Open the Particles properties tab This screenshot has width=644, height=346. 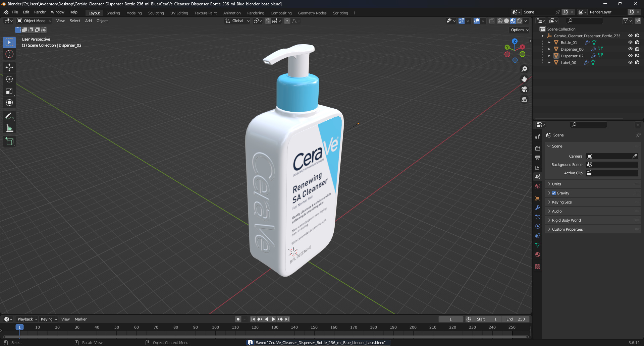point(538,217)
